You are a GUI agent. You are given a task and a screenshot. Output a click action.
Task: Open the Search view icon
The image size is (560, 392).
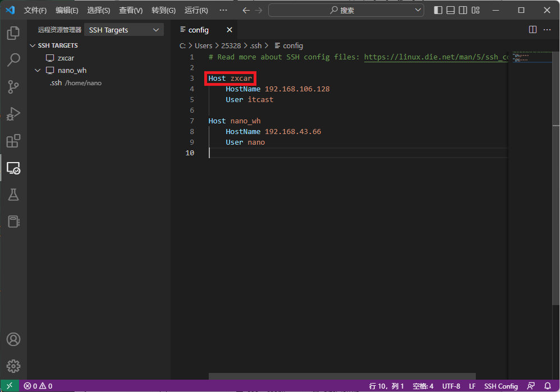coord(13,60)
